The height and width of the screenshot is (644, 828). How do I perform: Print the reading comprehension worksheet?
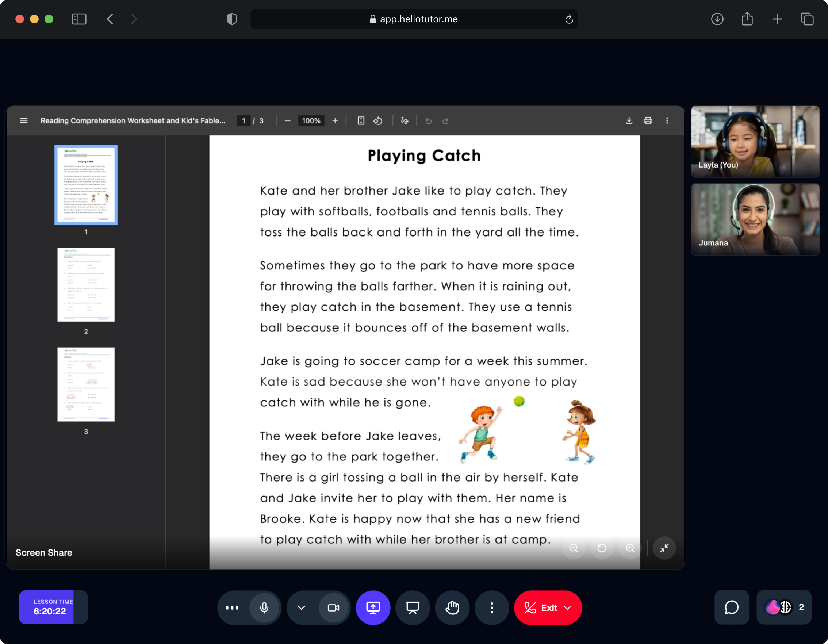tap(648, 121)
